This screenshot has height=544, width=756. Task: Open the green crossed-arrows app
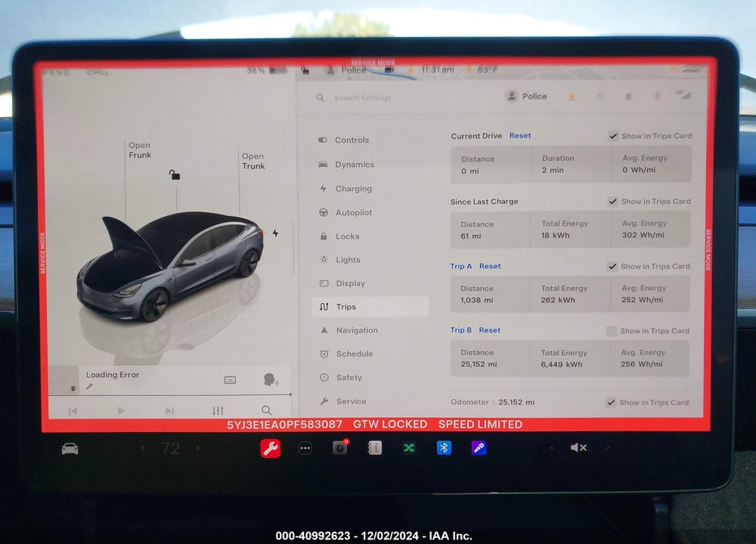(409, 448)
